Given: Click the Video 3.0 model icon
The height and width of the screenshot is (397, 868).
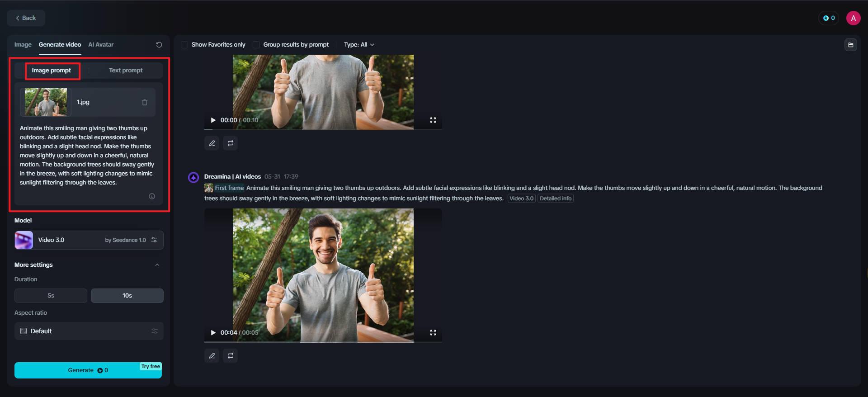Looking at the screenshot, I should [x=24, y=240].
